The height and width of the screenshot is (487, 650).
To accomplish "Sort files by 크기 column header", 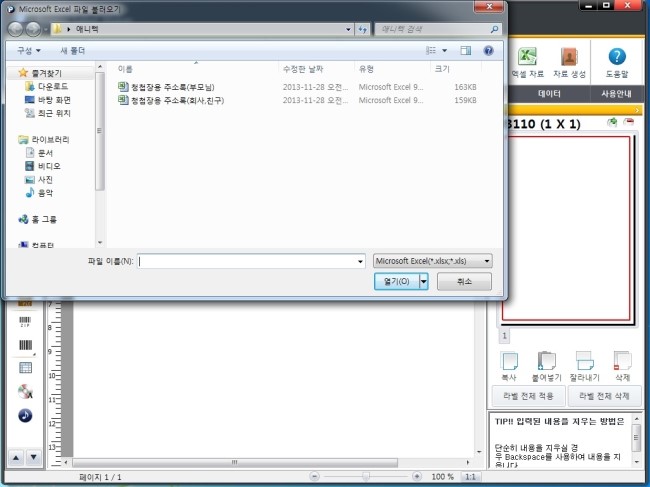I will [442, 69].
